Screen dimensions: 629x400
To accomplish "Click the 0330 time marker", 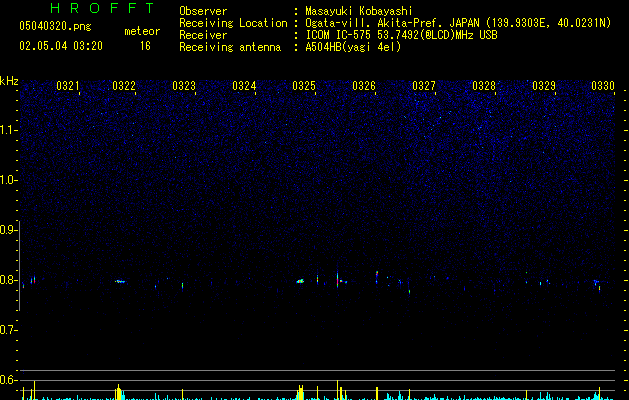I will [603, 86].
